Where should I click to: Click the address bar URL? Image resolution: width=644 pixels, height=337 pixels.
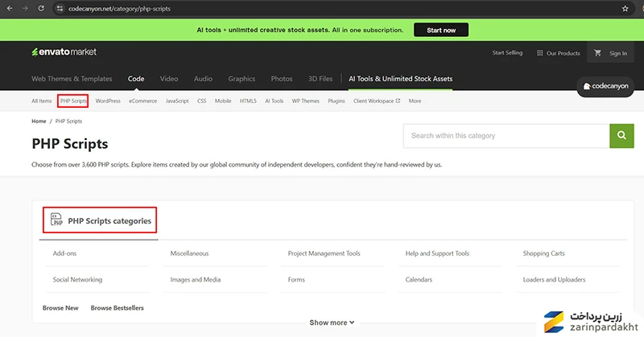(x=119, y=9)
